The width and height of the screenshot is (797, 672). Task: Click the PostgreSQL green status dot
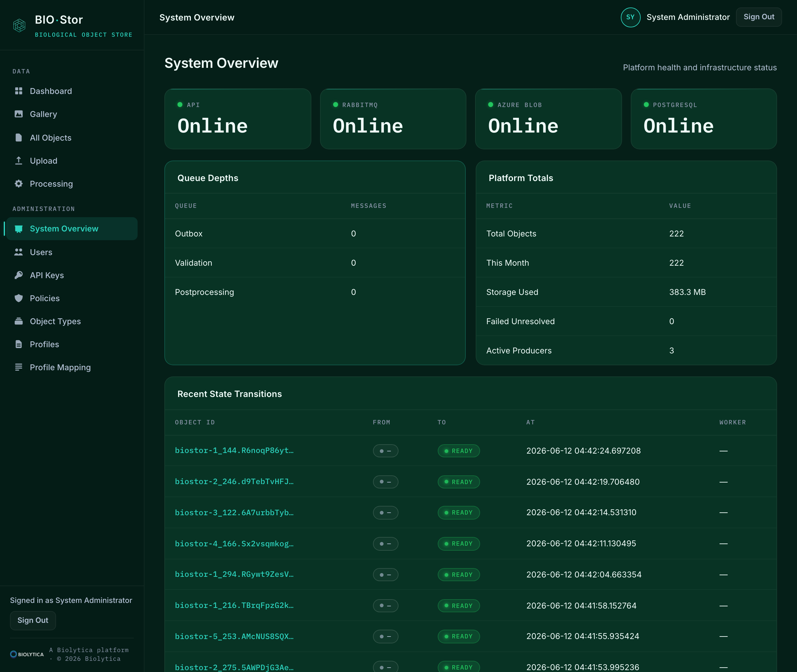(646, 105)
